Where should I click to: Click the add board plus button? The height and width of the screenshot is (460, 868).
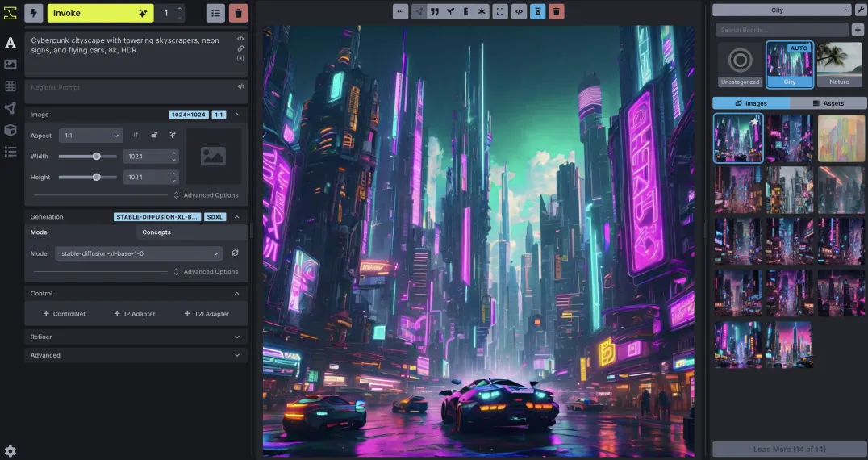coord(858,30)
